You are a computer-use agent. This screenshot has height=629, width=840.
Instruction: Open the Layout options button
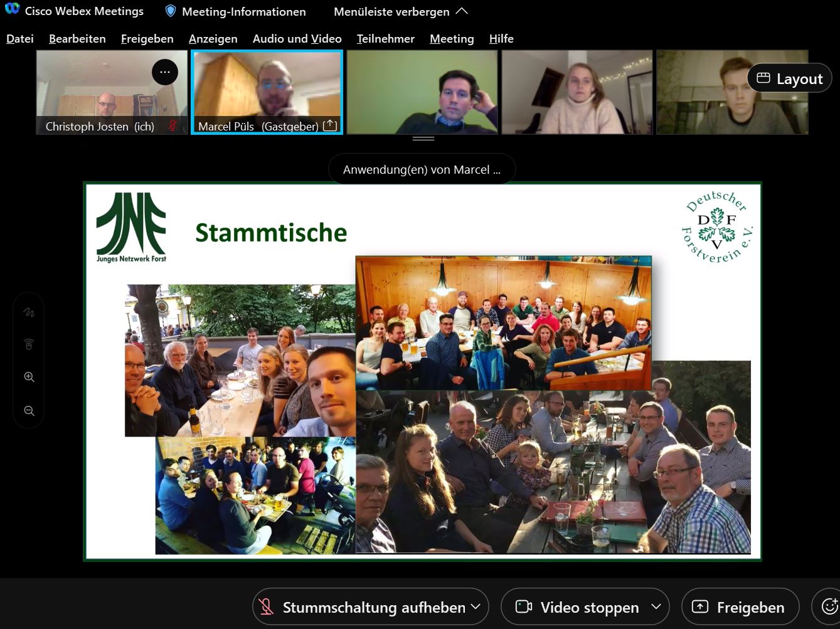point(790,78)
